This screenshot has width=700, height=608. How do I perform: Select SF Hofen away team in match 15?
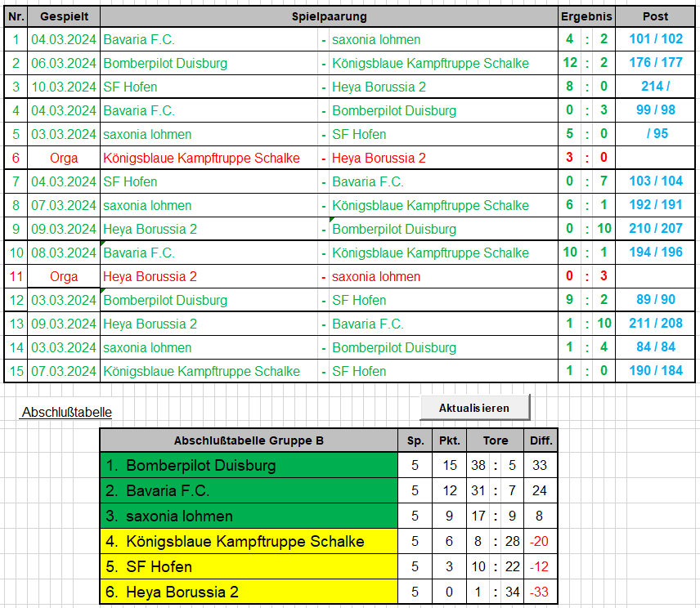(443, 371)
